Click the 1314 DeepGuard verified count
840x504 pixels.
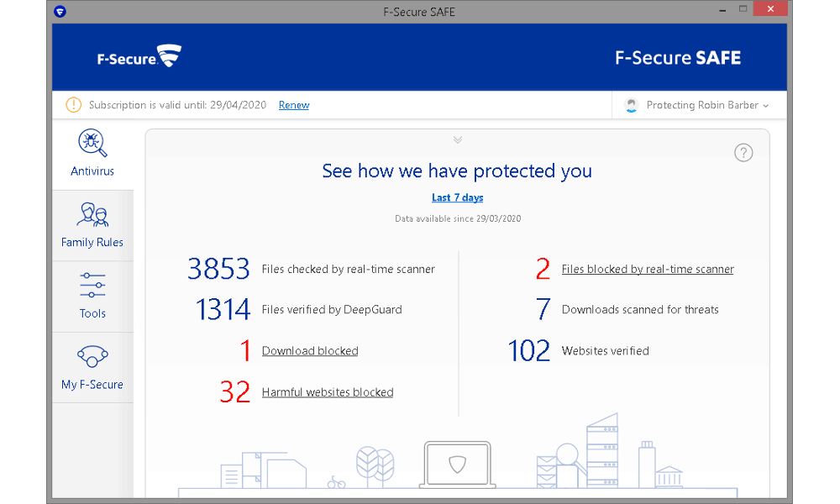[x=223, y=310]
